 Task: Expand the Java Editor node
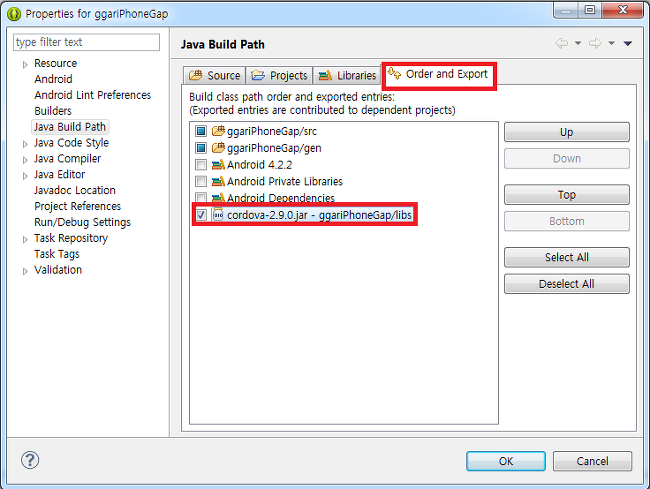point(25,176)
